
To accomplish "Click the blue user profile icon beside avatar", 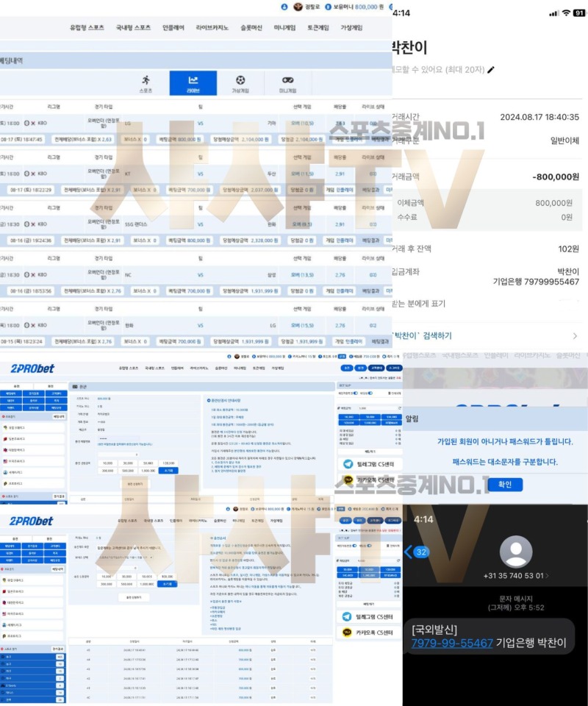I will 284,7.
